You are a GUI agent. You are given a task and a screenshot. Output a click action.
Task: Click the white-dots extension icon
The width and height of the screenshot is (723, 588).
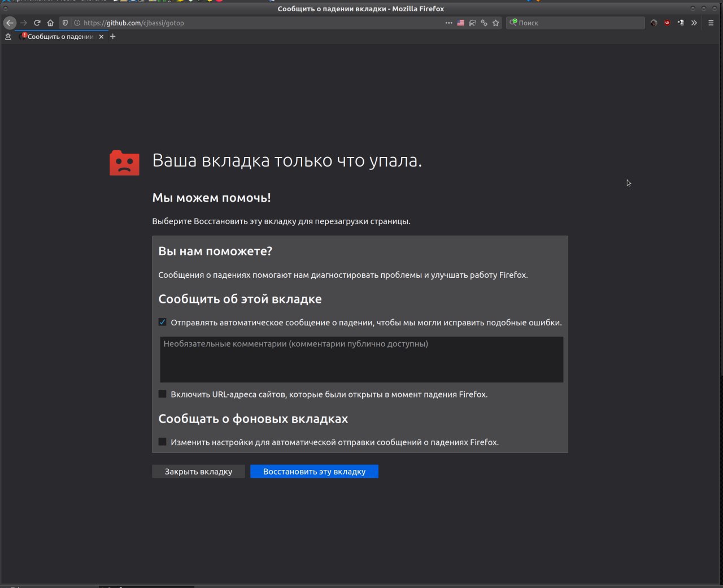point(681,23)
